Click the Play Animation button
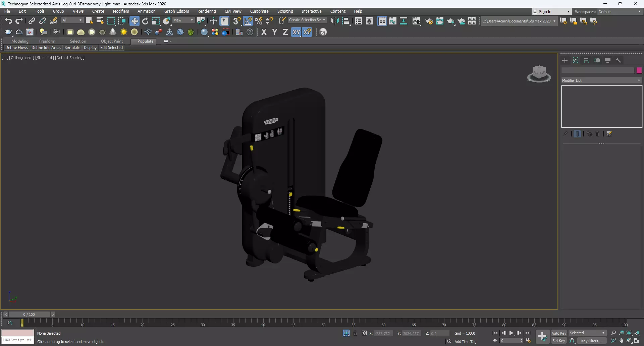This screenshot has height=346, width=644. pos(512,333)
